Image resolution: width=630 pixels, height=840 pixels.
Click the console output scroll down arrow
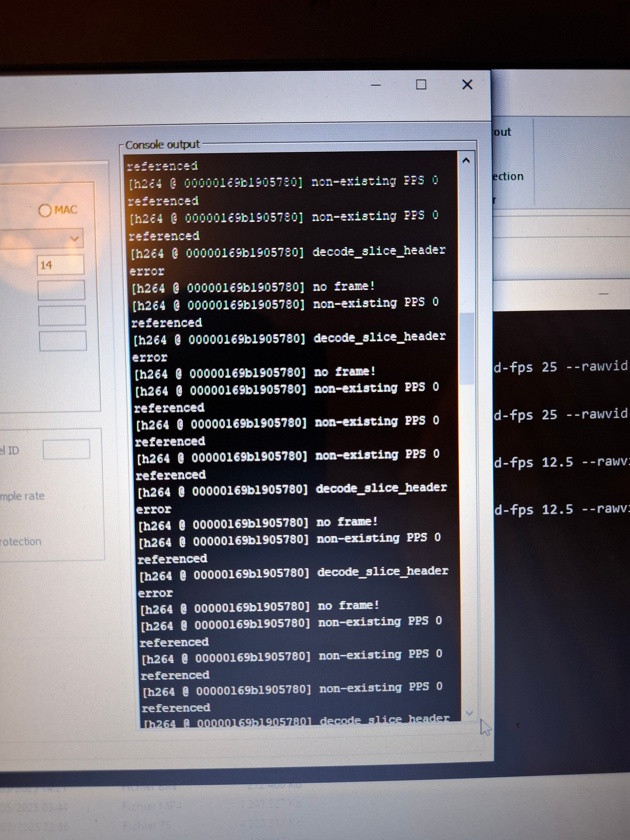coord(469,714)
